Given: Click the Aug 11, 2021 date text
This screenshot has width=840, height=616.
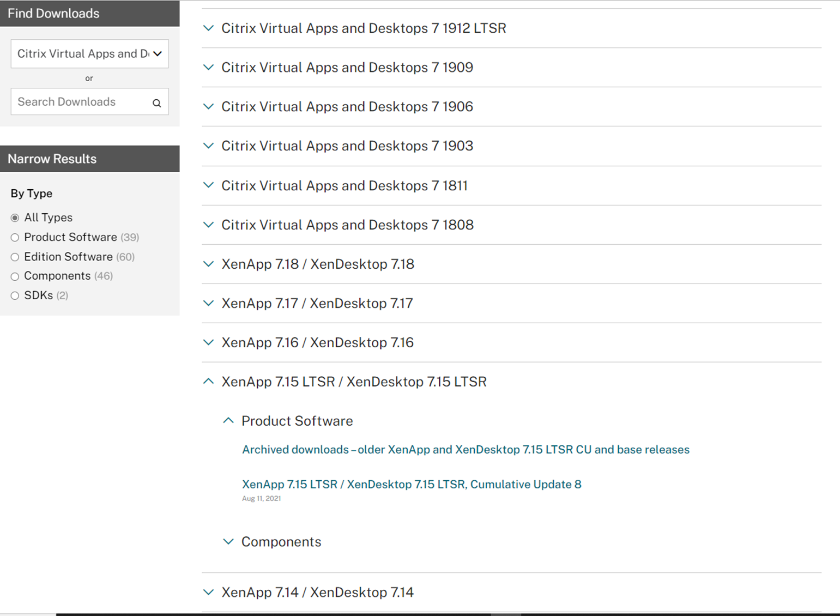Looking at the screenshot, I should [x=261, y=498].
